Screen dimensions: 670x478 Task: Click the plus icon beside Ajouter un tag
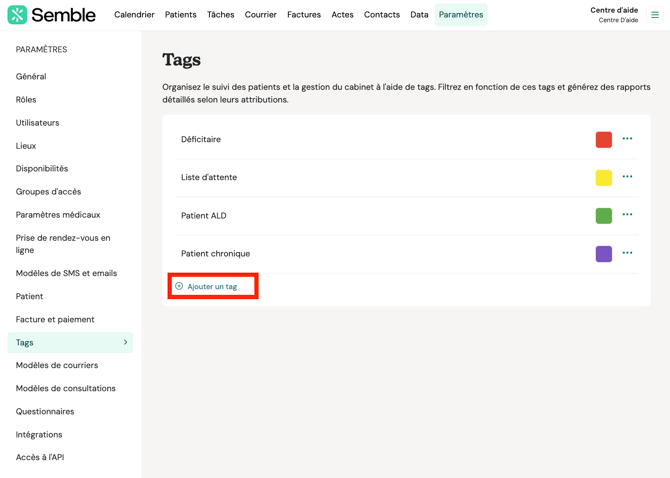tap(179, 287)
